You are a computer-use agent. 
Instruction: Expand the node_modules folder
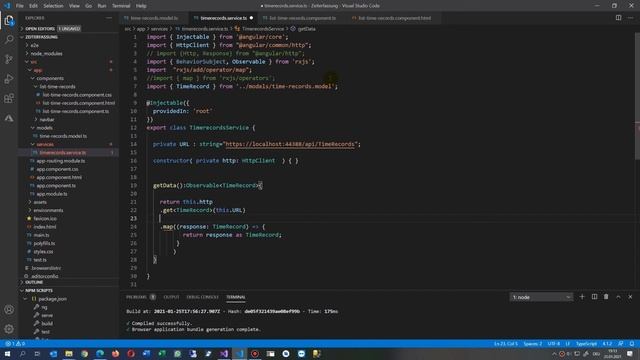(x=46, y=53)
